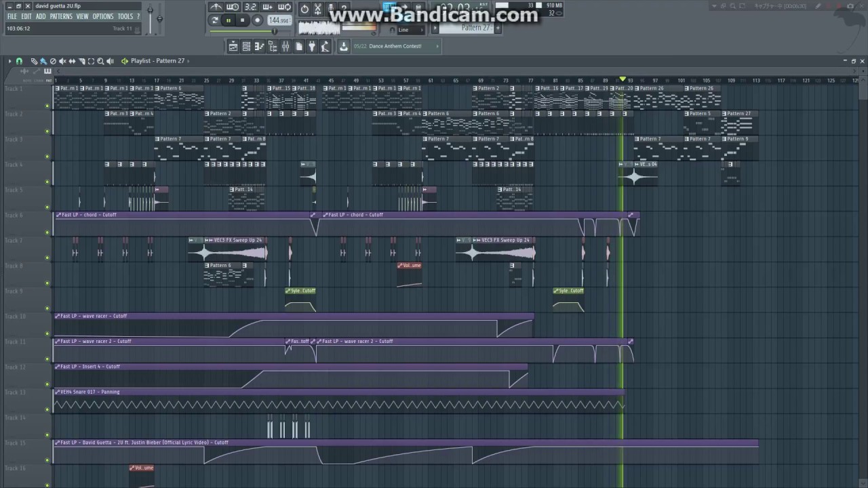Open clip menu of Fast LP chord Cutoff
868x488 pixels.
coord(58,215)
